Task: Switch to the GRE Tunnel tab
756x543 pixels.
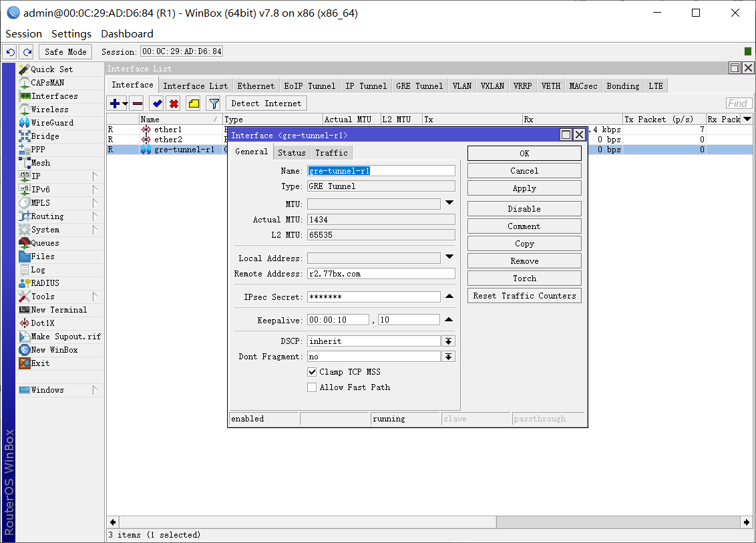Action: pyautogui.click(x=419, y=86)
